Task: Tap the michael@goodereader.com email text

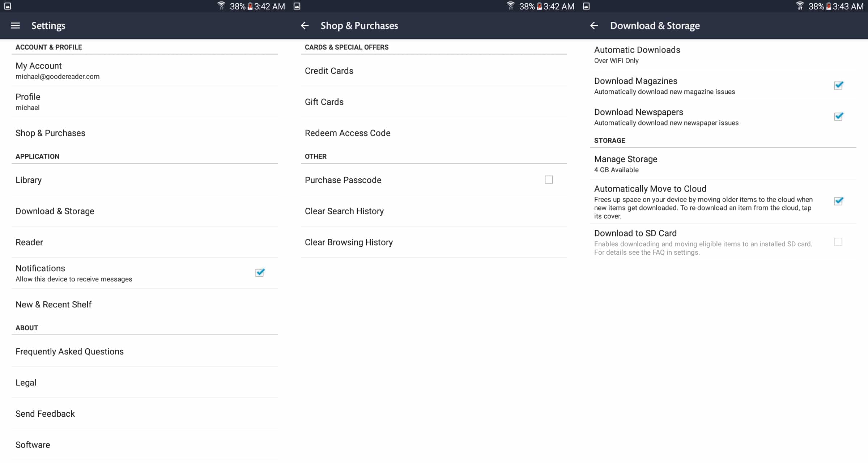Action: pos(58,77)
